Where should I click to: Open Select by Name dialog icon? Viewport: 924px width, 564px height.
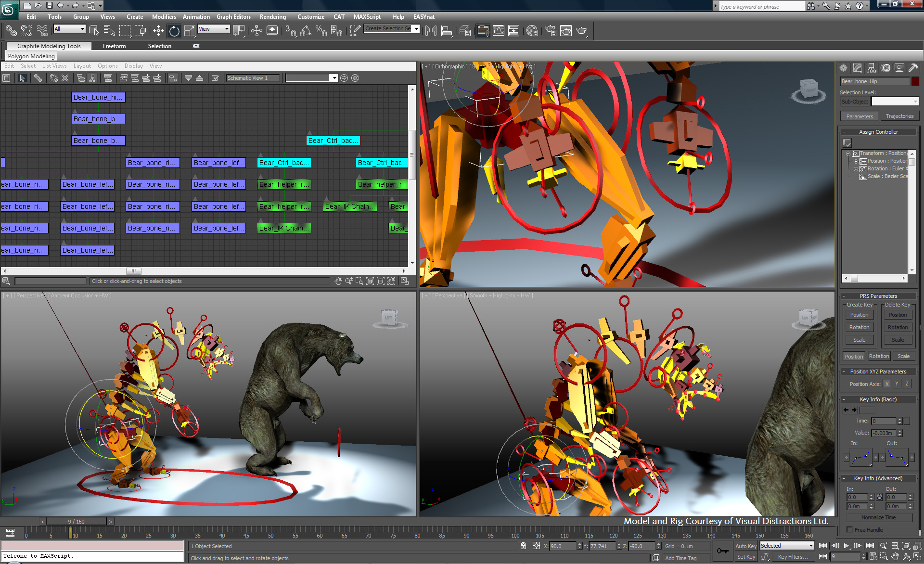pyautogui.click(x=109, y=31)
